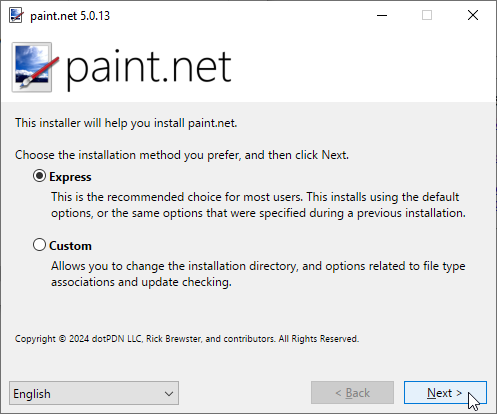Select the Express installation option
The height and width of the screenshot is (414, 497).
39,176
